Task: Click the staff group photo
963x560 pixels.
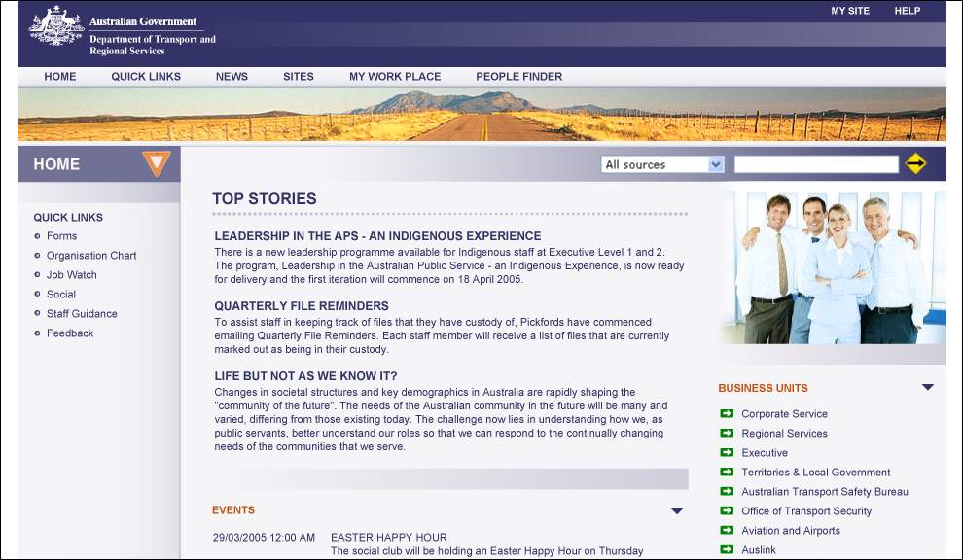Action: click(x=834, y=267)
